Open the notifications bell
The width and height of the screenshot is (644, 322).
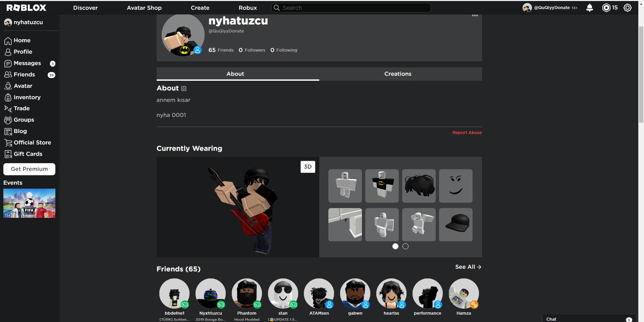589,8
